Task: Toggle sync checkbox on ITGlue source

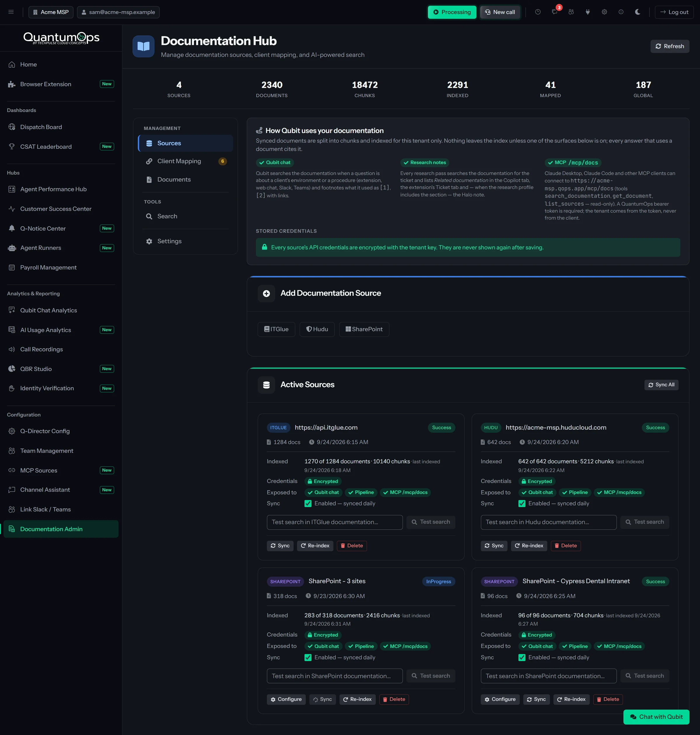Action: point(308,504)
